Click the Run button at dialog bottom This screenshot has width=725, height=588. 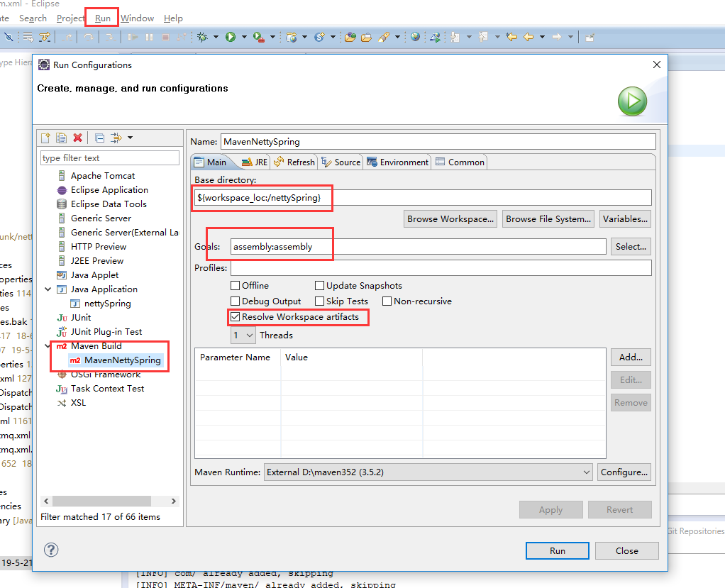pyautogui.click(x=557, y=551)
